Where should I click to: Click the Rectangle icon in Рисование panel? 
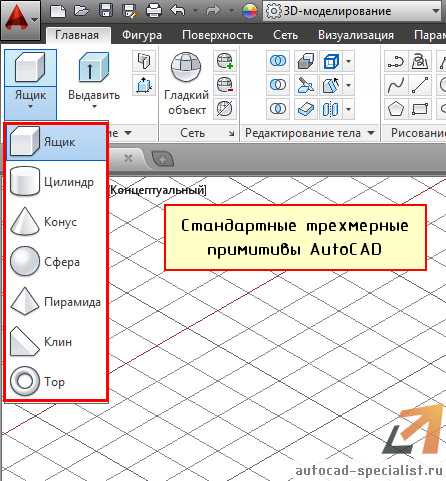coord(420,109)
